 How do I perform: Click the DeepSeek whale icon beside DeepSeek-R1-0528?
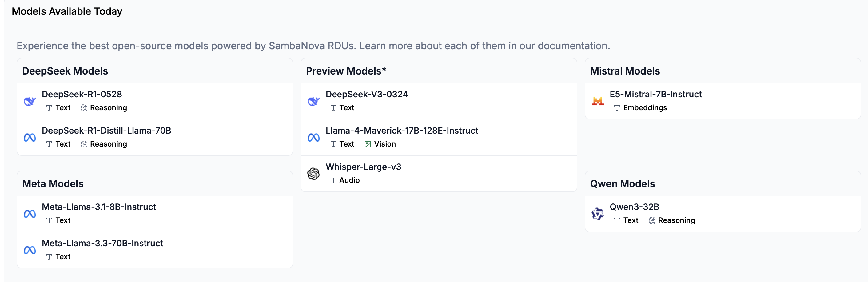click(30, 101)
